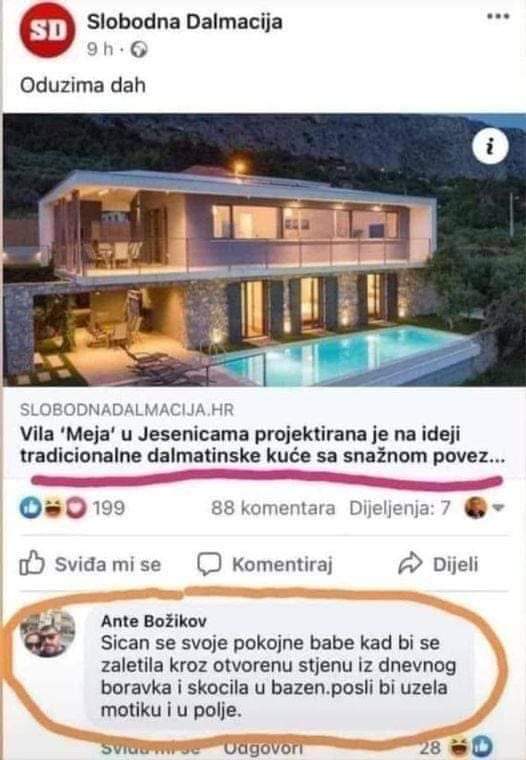Screen dimensions: 526x760
Task: Click the SLOBODNADALMACIJA.HR source link
Action: coord(127,410)
